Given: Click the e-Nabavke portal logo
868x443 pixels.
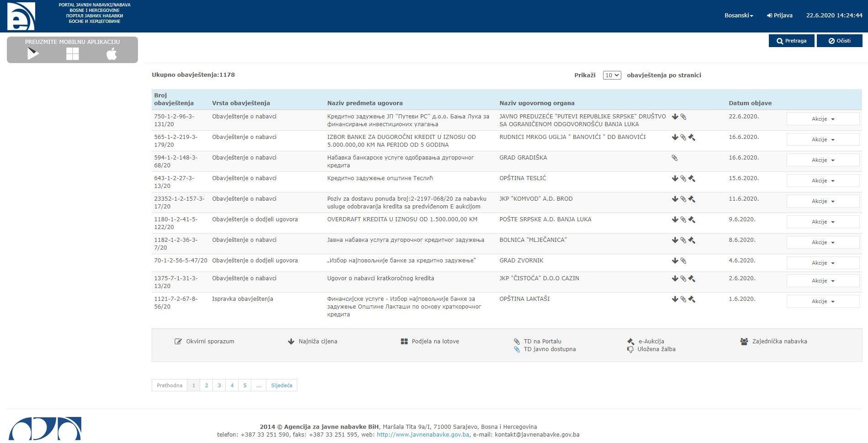Looking at the screenshot, I should point(21,16).
